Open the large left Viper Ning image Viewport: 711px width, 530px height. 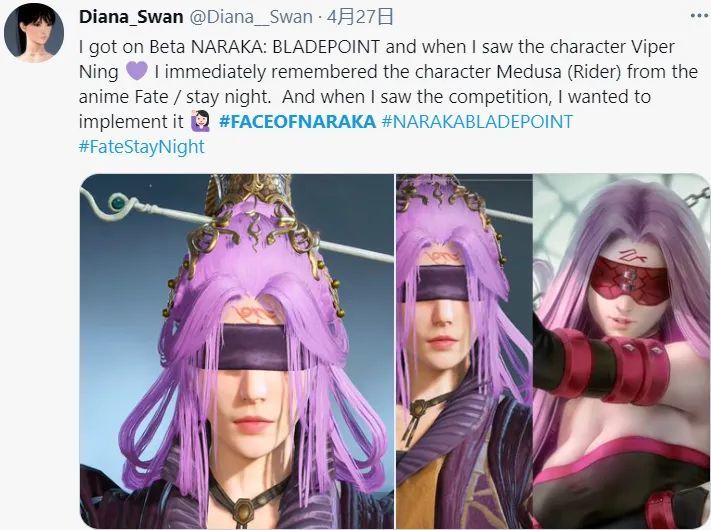237,351
